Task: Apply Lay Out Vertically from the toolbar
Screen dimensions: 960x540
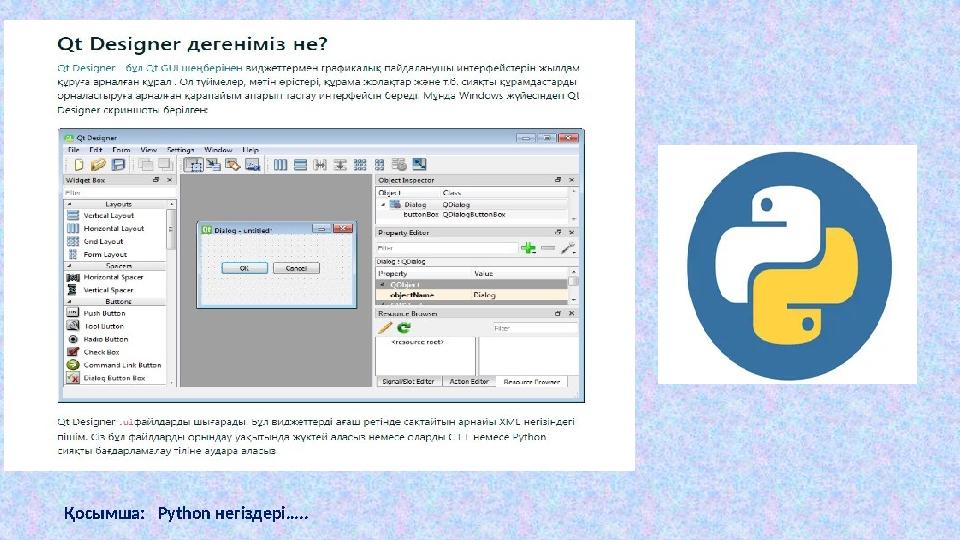Action: click(x=300, y=165)
